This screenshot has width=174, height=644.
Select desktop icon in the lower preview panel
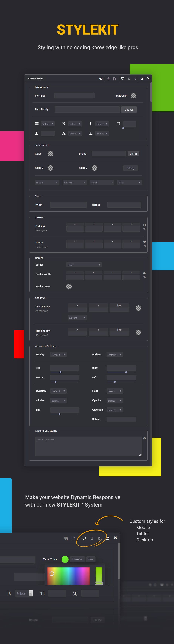coord(84,538)
